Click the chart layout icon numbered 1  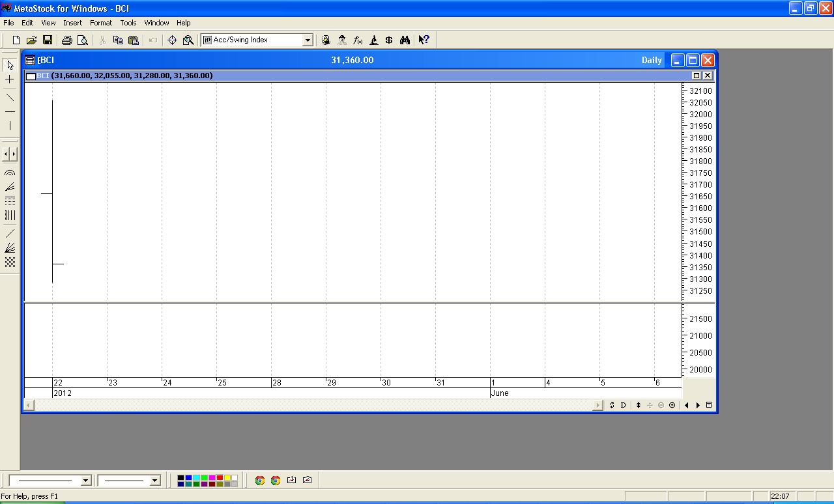[291, 481]
